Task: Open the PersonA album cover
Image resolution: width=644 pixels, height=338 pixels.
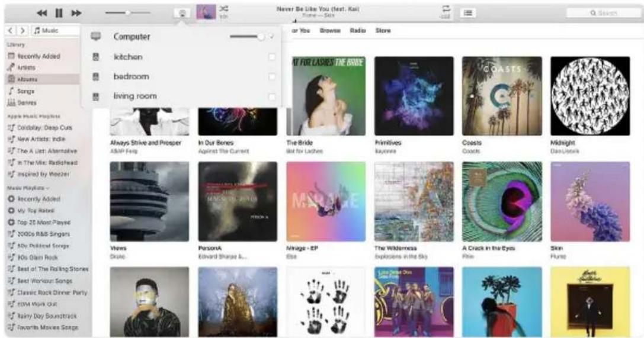Action: coord(238,201)
